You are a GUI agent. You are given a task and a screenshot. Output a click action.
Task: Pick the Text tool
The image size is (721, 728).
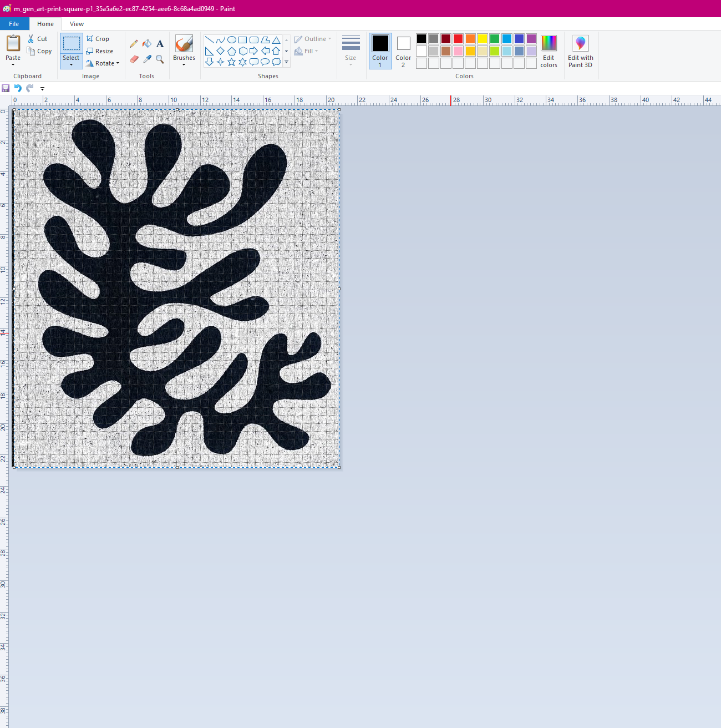tap(160, 44)
